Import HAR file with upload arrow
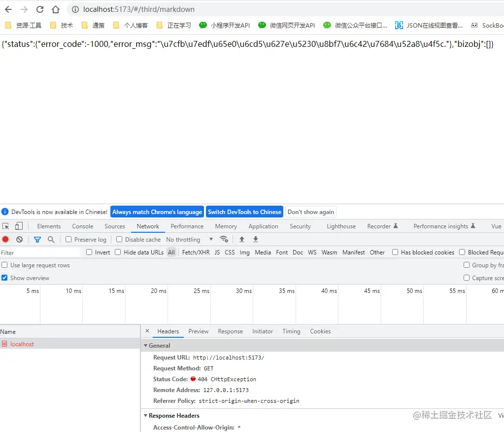Screen dimensions: 504x432 pos(242,239)
